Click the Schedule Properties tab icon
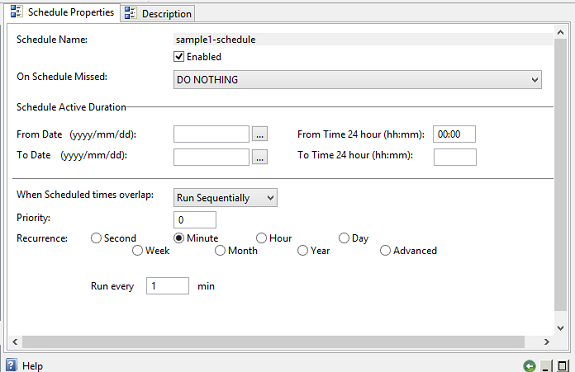Screen dimensions: 575x372 16,12
